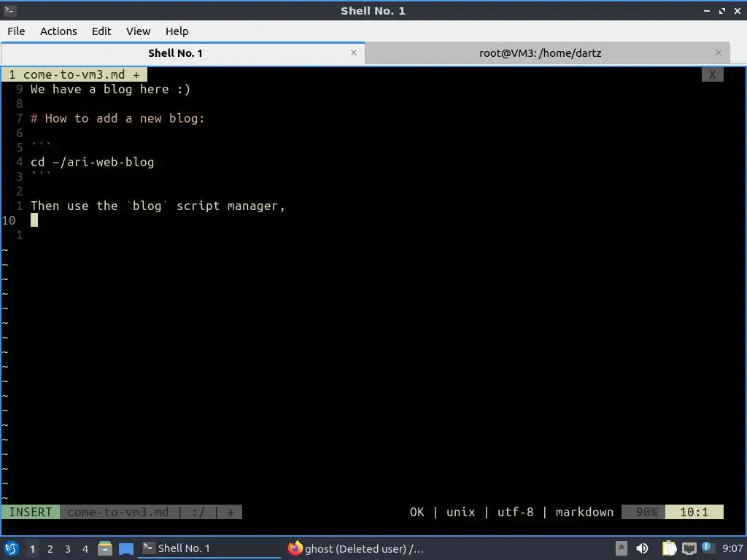Screen dimensions: 747x560
Task: Close the Shell No. 1 window
Action: click(737, 10)
